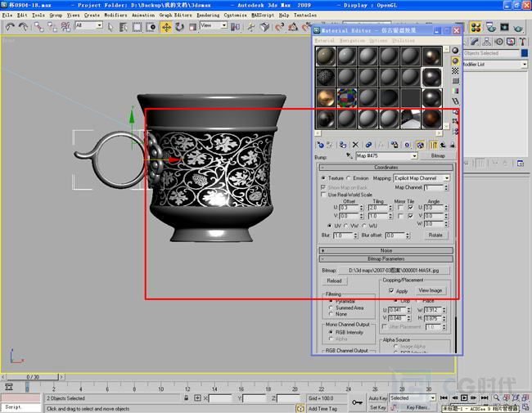Open the selection filter All dropdown
The image size is (532, 413).
pos(88,25)
